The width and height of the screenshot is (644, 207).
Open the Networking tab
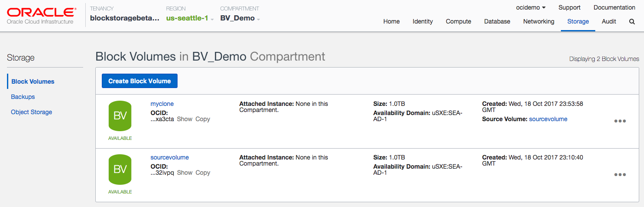[538, 21]
